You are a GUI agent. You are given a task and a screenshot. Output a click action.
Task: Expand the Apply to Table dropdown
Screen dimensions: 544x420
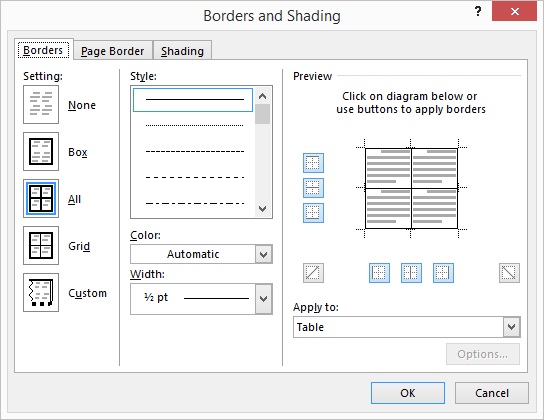tap(407, 327)
